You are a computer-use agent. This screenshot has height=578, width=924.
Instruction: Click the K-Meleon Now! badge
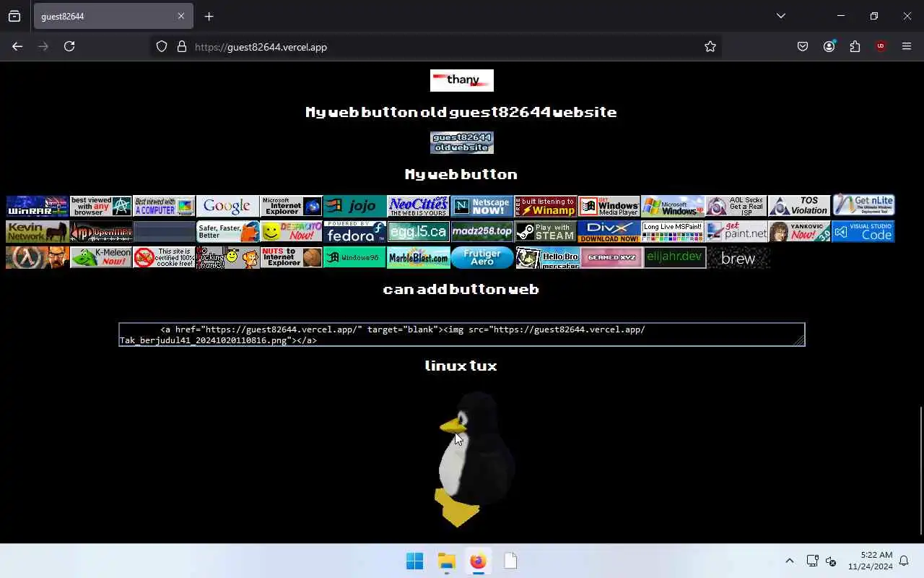(100, 258)
